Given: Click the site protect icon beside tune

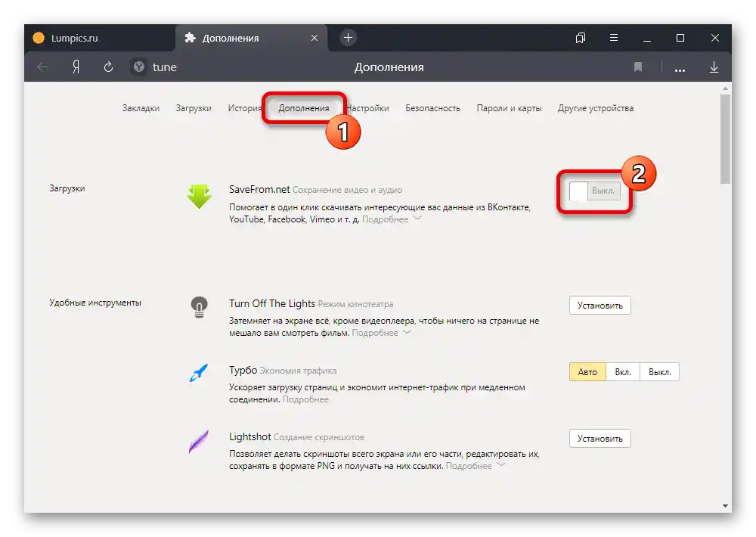Looking at the screenshot, I should coord(139,67).
